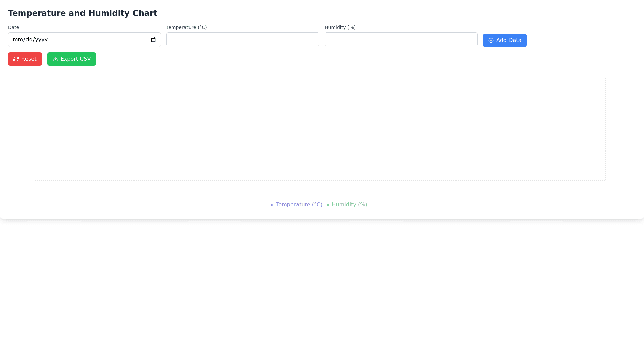
Task: Click the refresh icon on the Reset button
Action: click(16, 59)
